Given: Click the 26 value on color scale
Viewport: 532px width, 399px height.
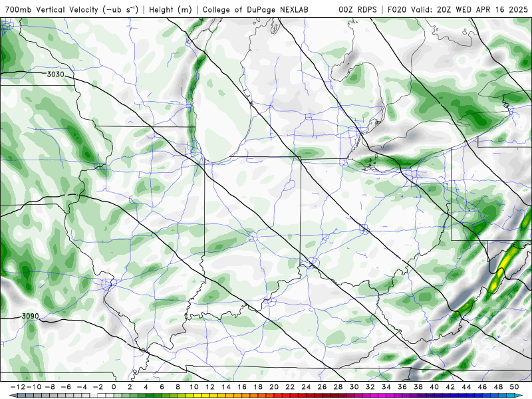Looking at the screenshot, I should (x=322, y=387).
